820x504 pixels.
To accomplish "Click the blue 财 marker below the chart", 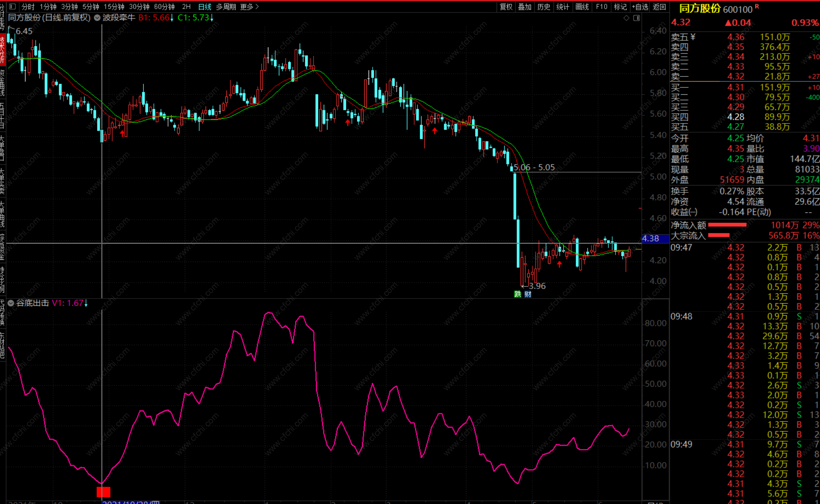I will point(528,294).
